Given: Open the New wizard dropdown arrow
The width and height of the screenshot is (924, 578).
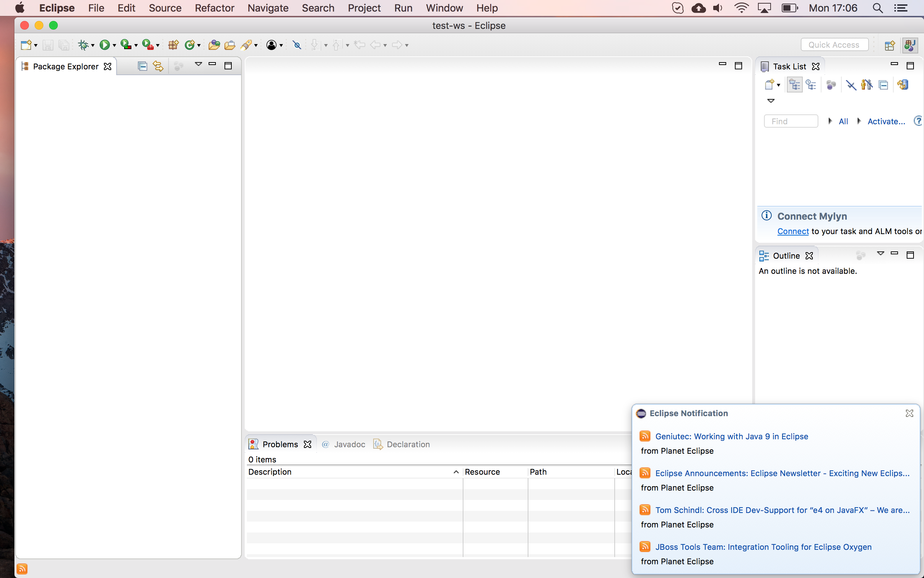Looking at the screenshot, I should [35, 46].
